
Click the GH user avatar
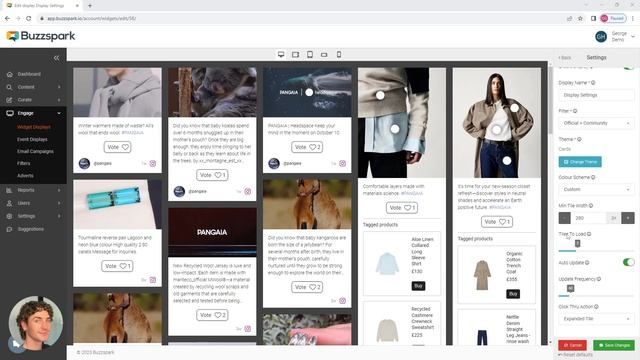pyautogui.click(x=601, y=37)
